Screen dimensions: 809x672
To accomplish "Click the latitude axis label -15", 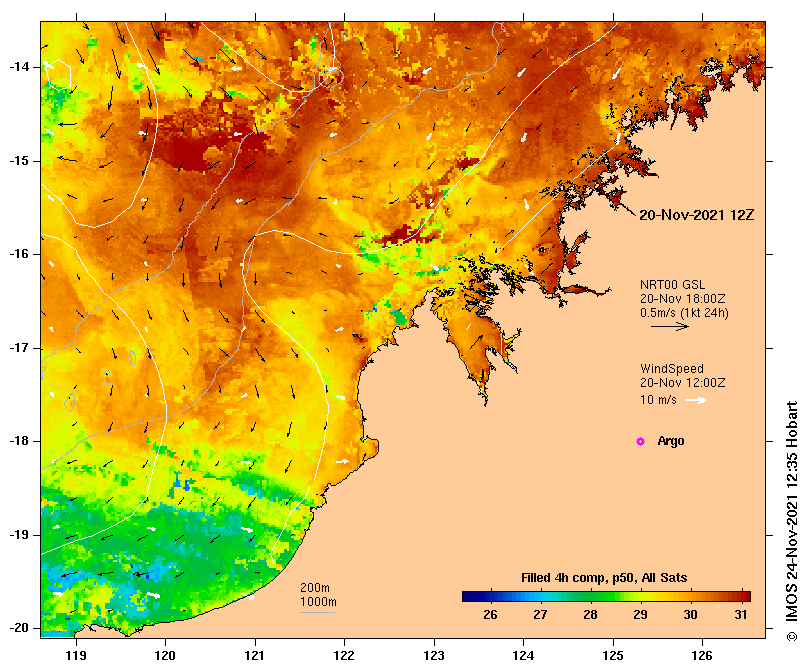I will 20,161.
